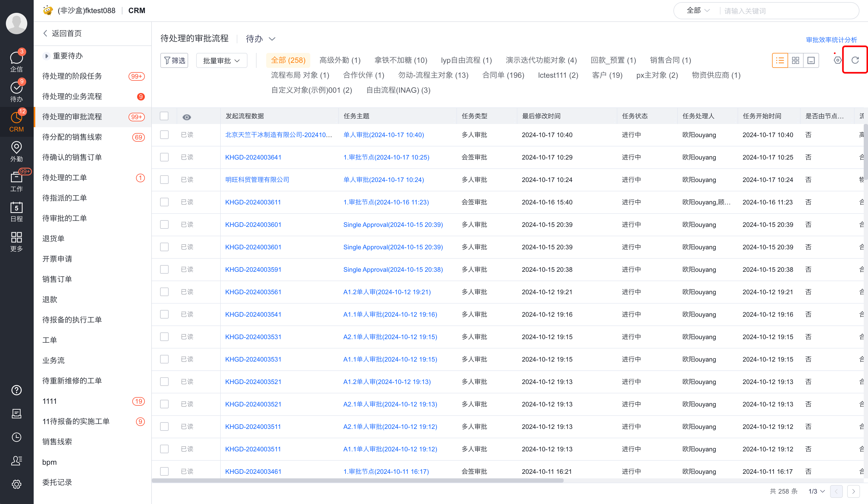The width and height of the screenshot is (868, 504).
Task: Sort by 最后修改时间 column header
Action: (541, 116)
